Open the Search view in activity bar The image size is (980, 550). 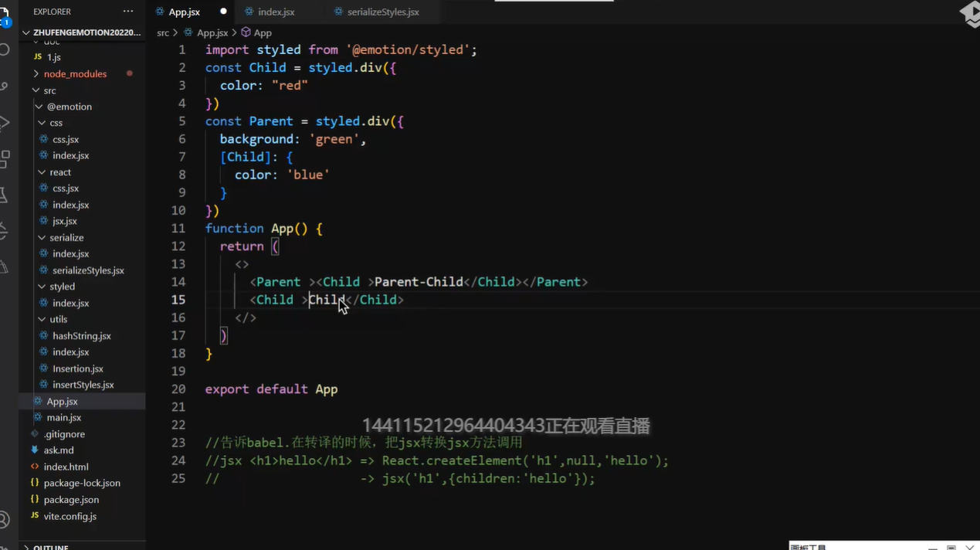click(x=5, y=49)
